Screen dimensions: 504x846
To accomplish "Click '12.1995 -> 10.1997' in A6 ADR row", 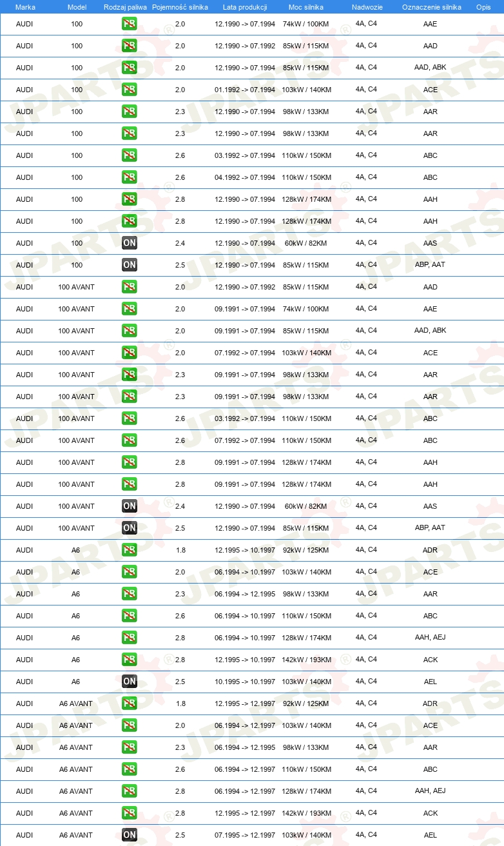I will (245, 550).
